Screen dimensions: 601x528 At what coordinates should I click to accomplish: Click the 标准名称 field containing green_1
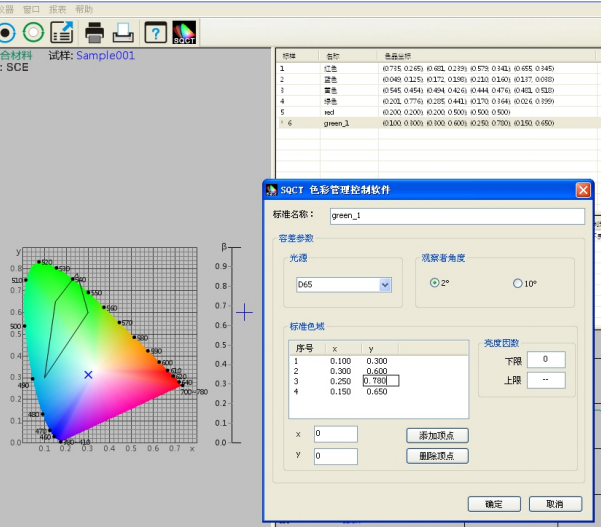tap(456, 215)
